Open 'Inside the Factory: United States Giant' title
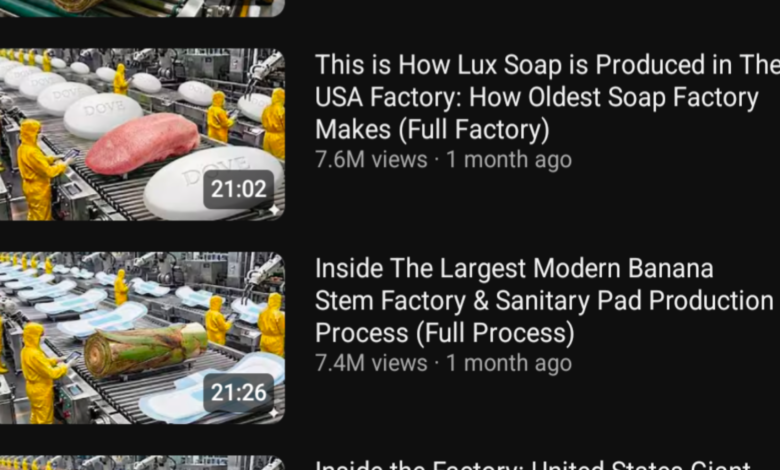 [x=533, y=466]
